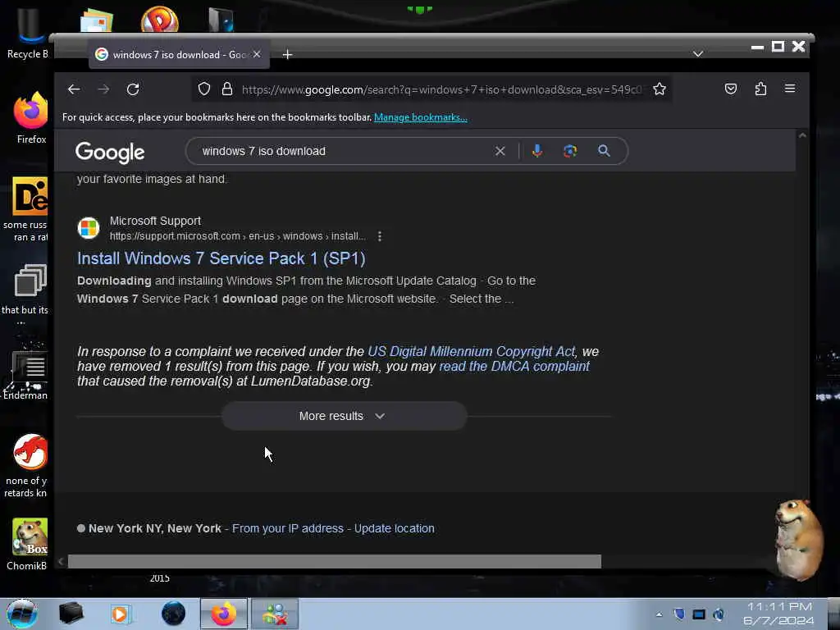The height and width of the screenshot is (630, 840).
Task: Open the Windows Start orb
Action: 22,614
